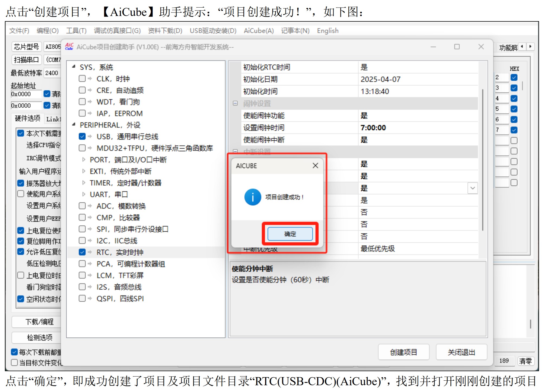Enable the SPI，同步串行外设接口 checkbox

pos(82,229)
